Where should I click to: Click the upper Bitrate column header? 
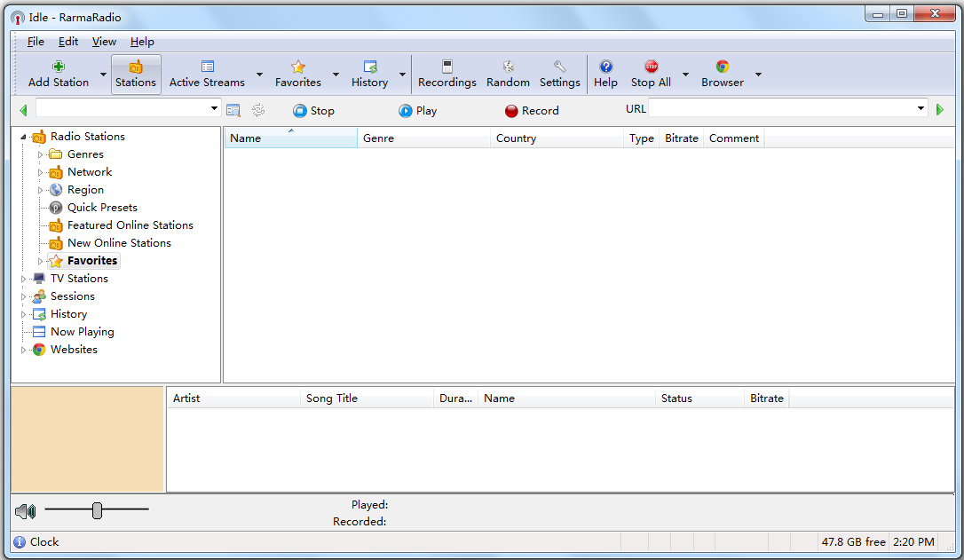coord(681,138)
